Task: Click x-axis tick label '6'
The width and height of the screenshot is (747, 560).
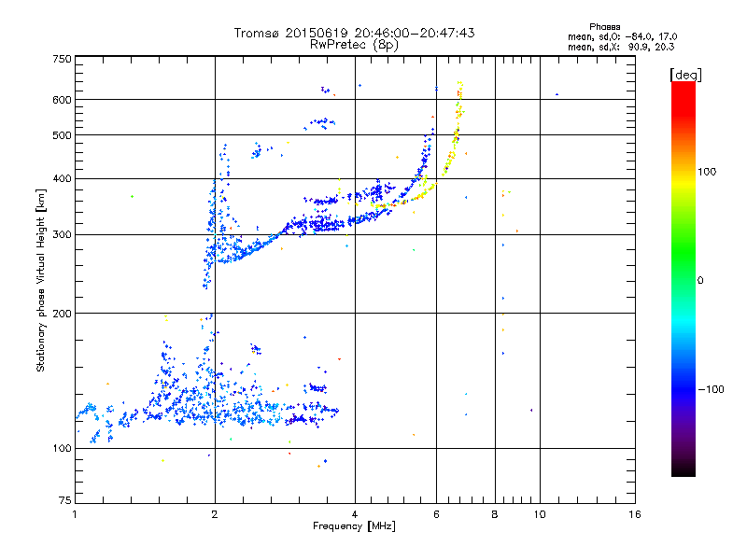Action: [436, 514]
